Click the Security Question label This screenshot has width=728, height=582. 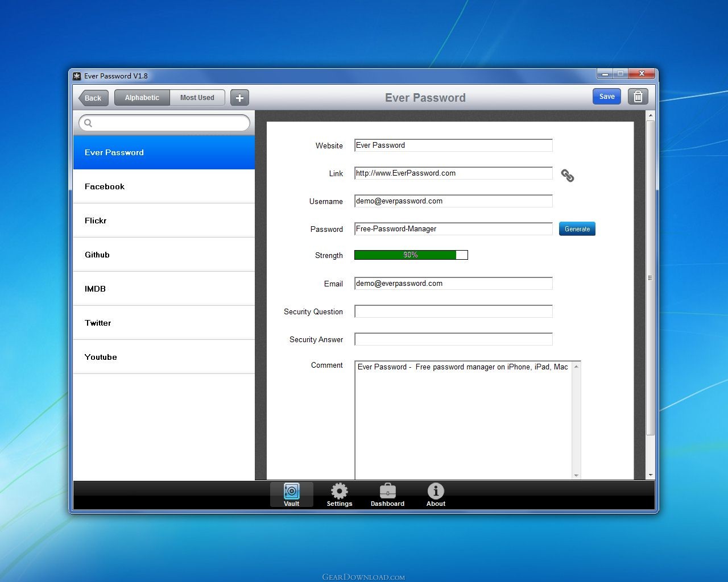tap(313, 311)
